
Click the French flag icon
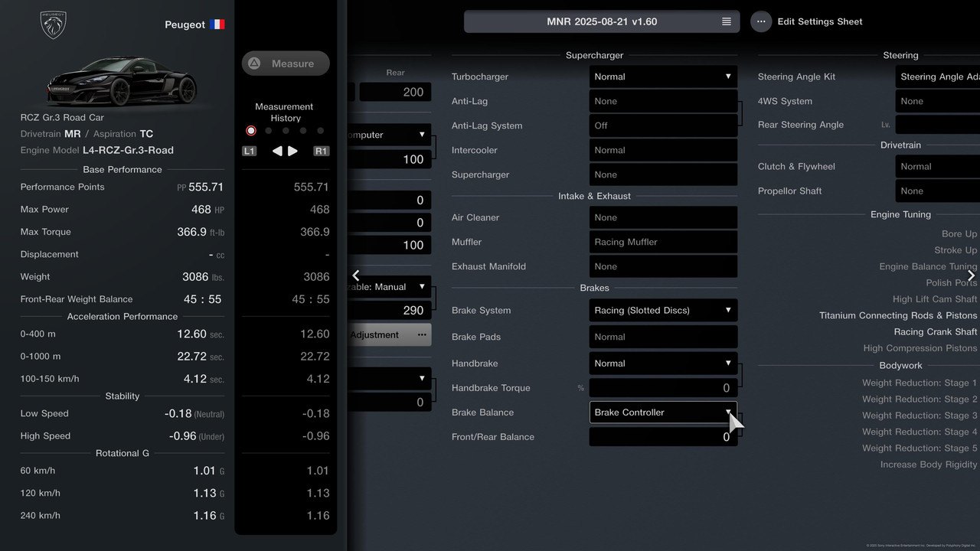pos(217,24)
